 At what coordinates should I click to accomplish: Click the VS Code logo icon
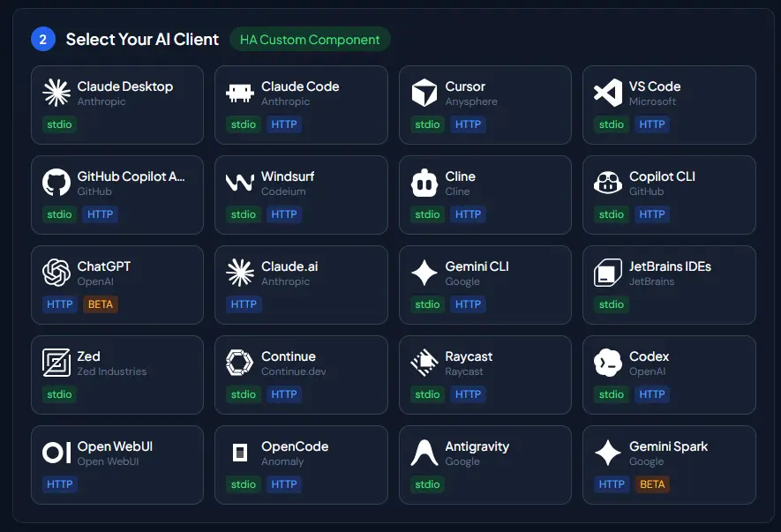click(x=608, y=93)
